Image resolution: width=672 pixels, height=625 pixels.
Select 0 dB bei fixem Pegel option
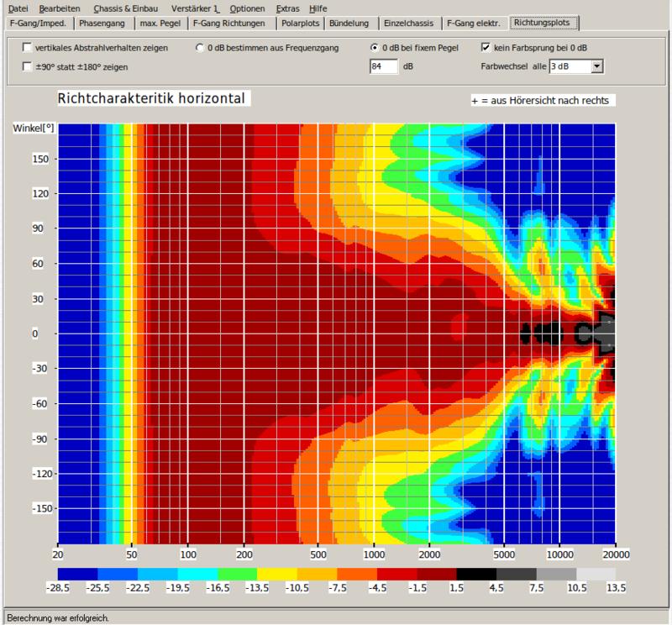point(375,49)
